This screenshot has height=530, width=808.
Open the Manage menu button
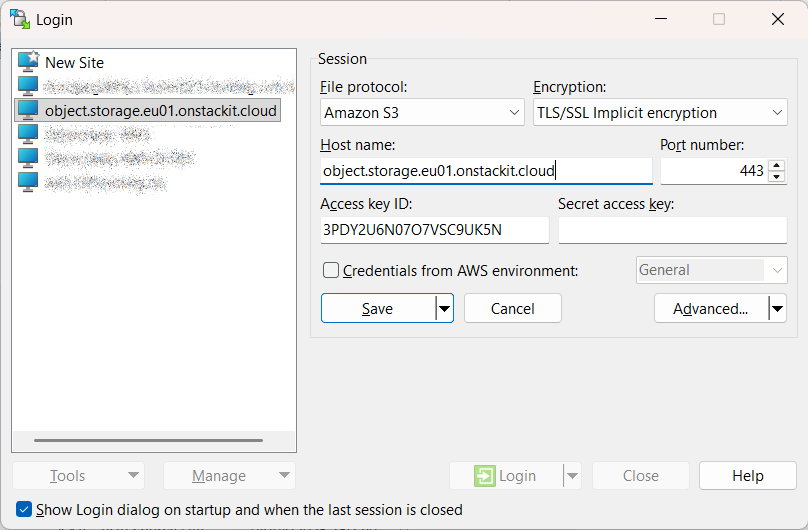click(x=228, y=476)
